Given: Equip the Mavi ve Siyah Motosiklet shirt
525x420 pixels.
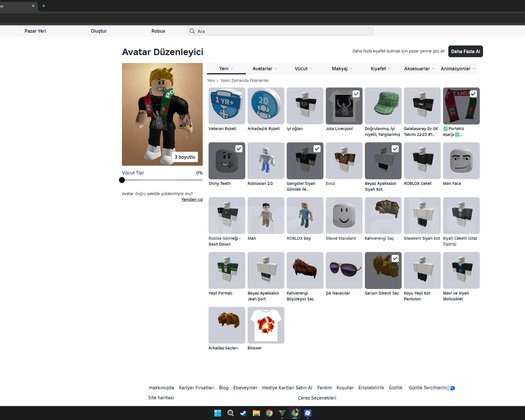Looking at the screenshot, I should tap(461, 270).
